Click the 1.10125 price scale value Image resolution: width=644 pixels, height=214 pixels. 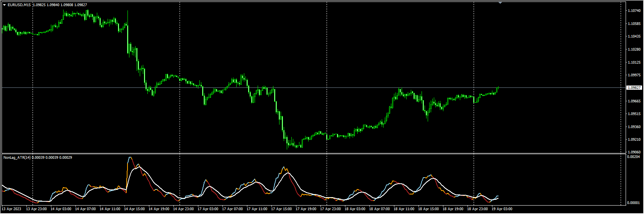coord(634,63)
